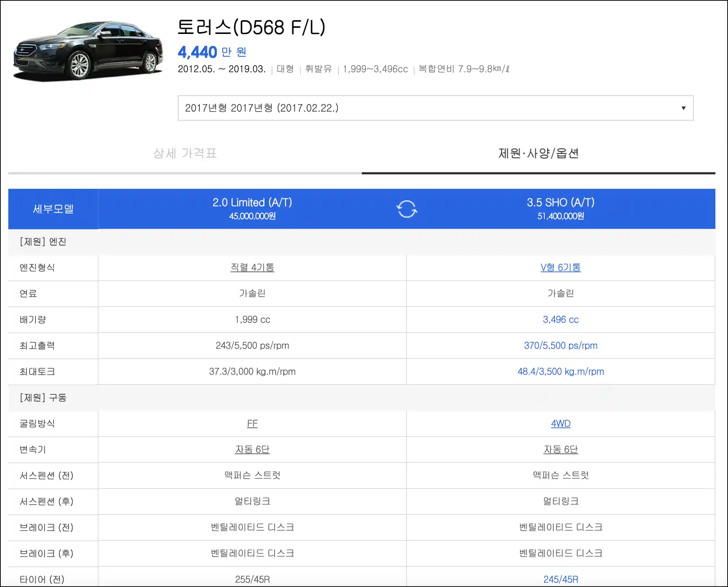Click the 3.5 SHO (A/T) model header

tap(561, 208)
